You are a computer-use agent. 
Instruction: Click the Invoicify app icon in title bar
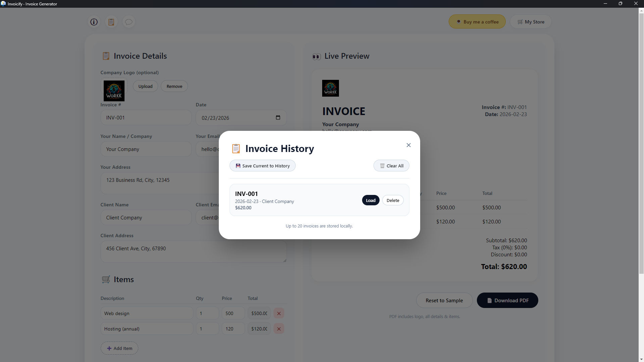pos(3,4)
